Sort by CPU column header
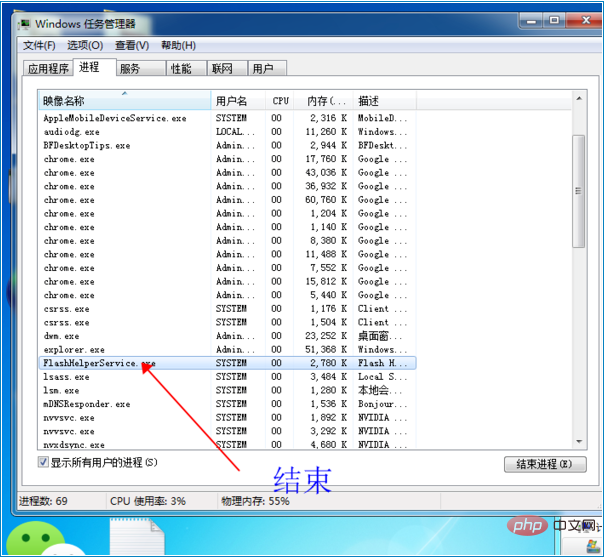 click(x=279, y=101)
